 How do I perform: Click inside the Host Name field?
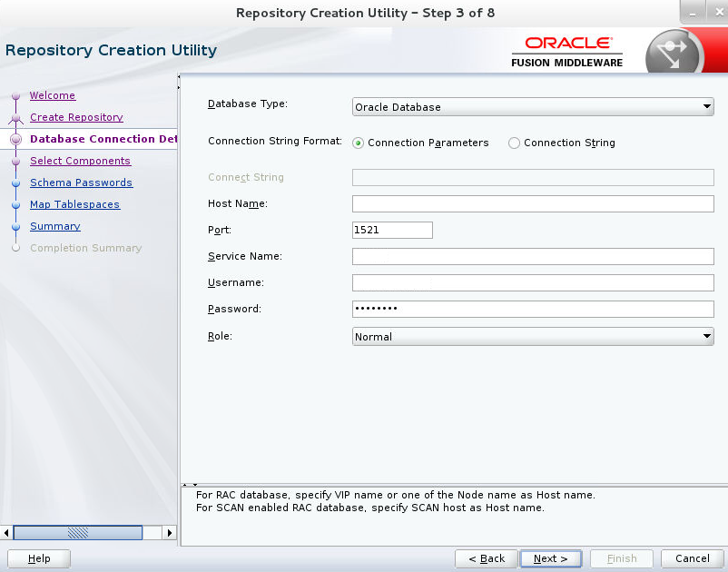533,203
